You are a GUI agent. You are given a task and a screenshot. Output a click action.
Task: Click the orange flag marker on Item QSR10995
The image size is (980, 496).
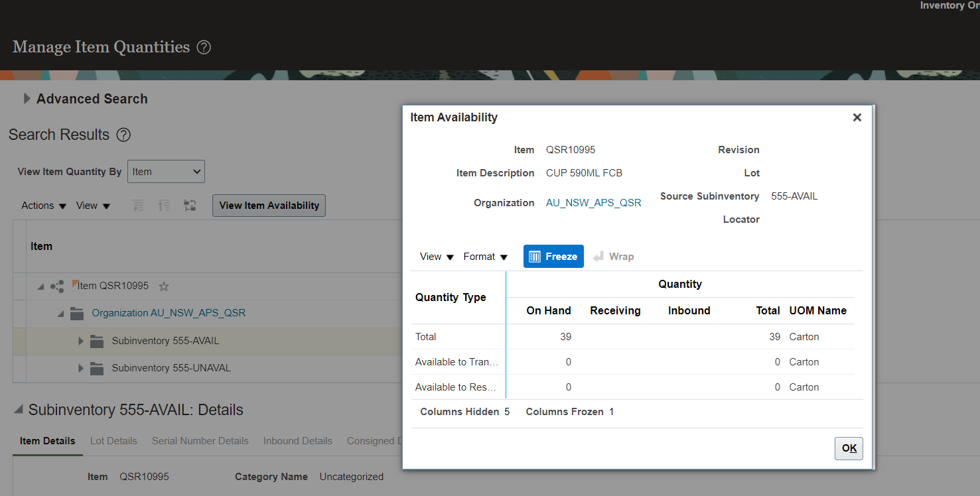pos(75,282)
